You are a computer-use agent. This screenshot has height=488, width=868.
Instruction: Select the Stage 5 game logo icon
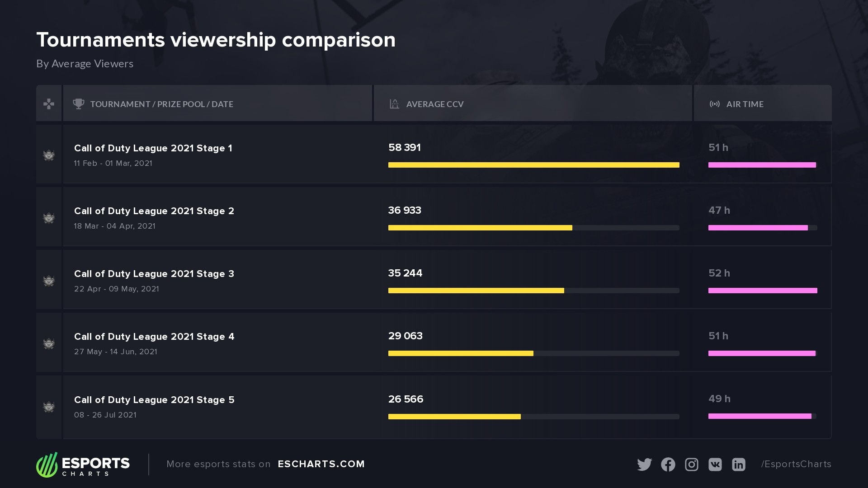49,407
